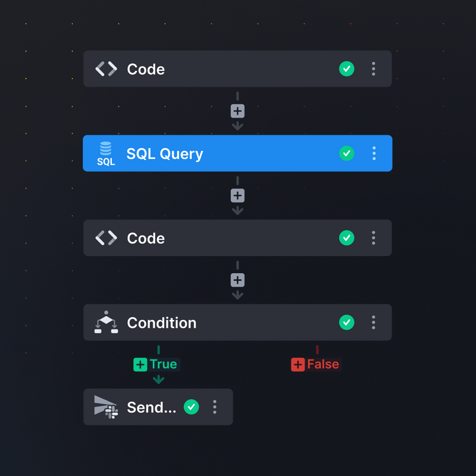This screenshot has width=476, height=476.
Task: Open the three-dot menu on the Send node
Action: point(215,407)
